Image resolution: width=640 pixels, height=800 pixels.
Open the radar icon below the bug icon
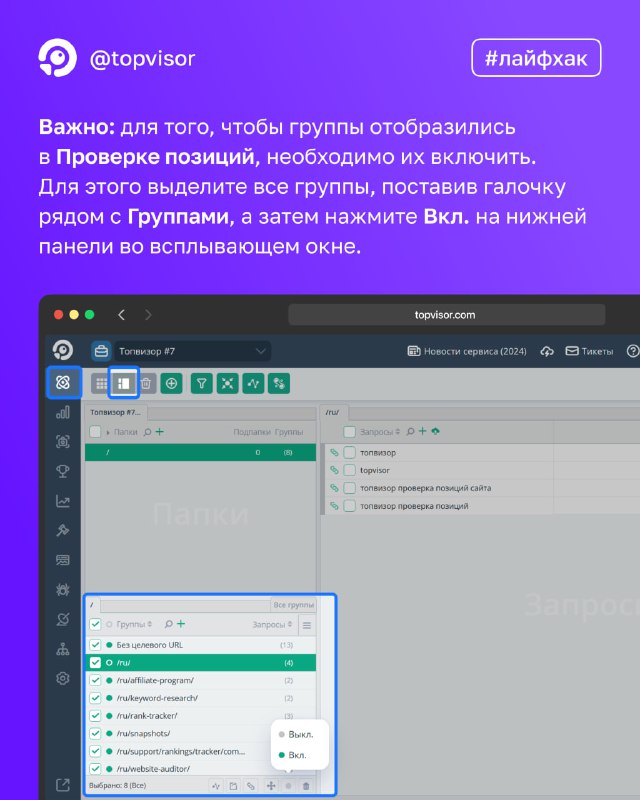tap(63, 619)
